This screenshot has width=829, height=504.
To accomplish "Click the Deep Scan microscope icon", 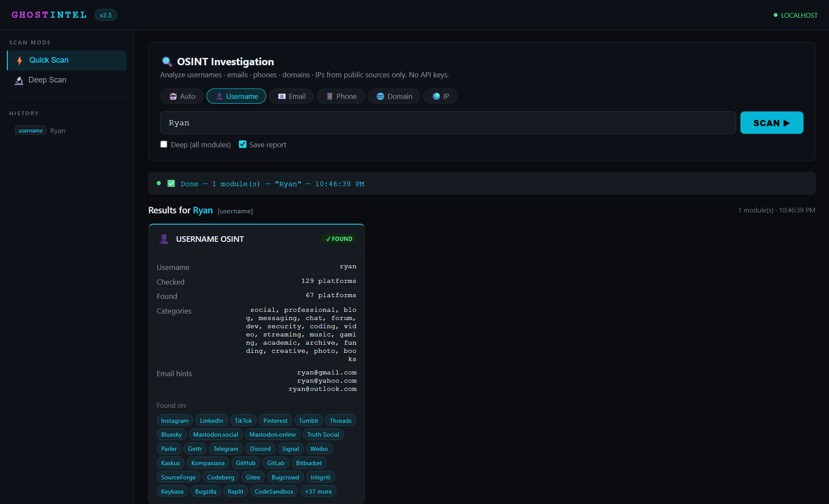I will 19,80.
